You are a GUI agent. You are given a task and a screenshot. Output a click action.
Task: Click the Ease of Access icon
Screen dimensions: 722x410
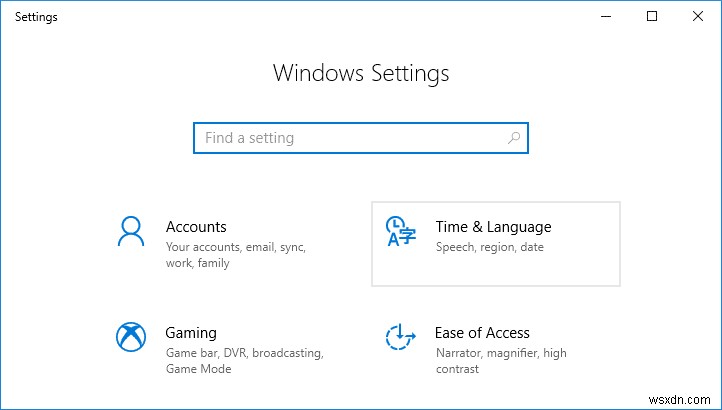[400, 337]
